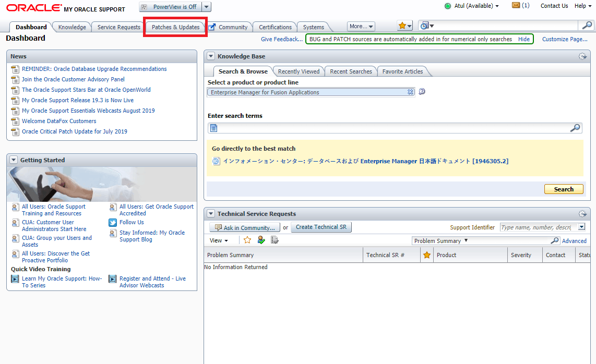Click video icon beside Register and Attend
The width and height of the screenshot is (596, 364).
click(113, 279)
